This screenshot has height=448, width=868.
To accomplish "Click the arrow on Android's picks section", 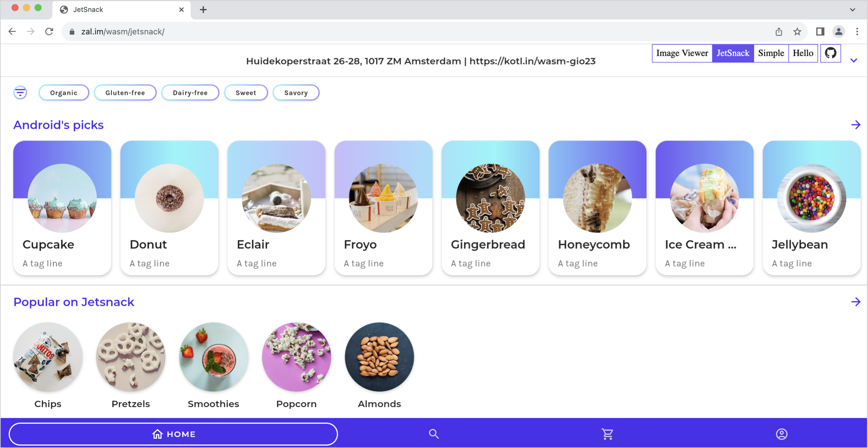I will (x=856, y=124).
